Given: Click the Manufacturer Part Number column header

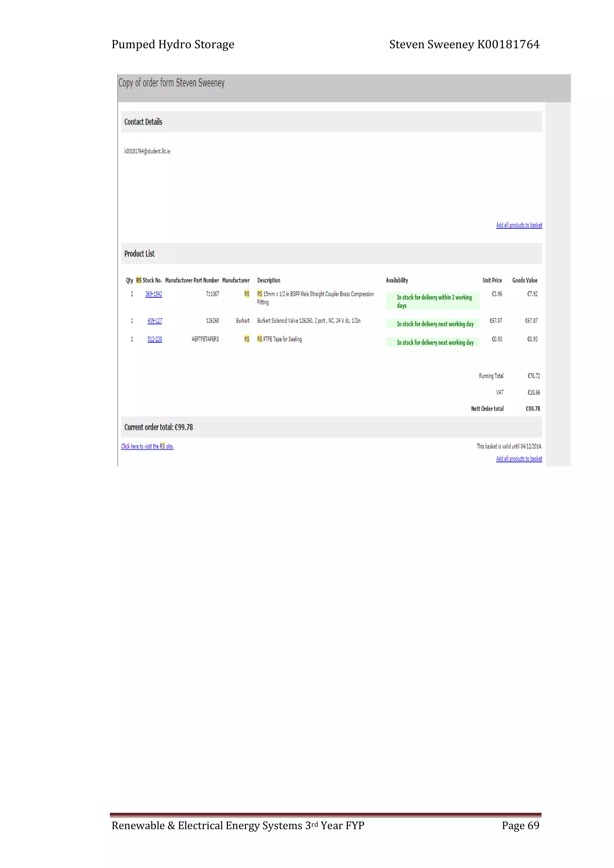Looking at the screenshot, I should point(192,280).
